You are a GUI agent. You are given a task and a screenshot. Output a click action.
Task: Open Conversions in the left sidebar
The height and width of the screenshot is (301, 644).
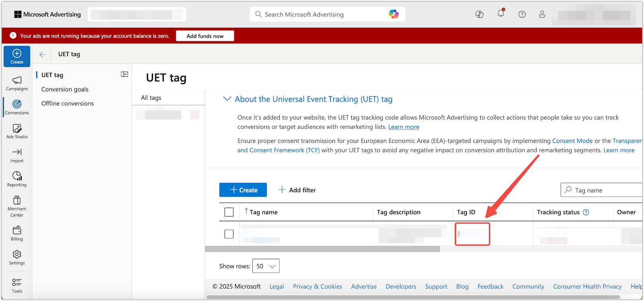coord(17,107)
